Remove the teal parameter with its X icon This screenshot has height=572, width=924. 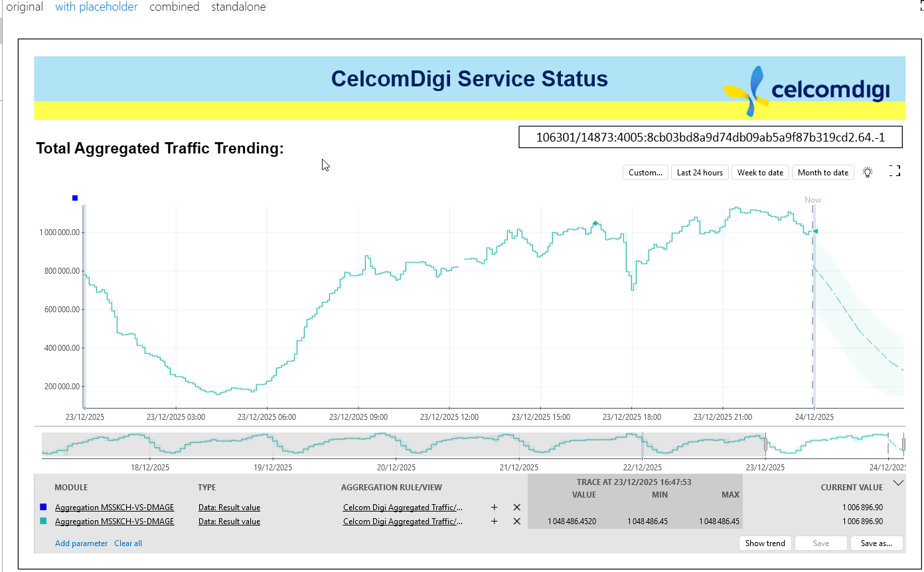516,522
